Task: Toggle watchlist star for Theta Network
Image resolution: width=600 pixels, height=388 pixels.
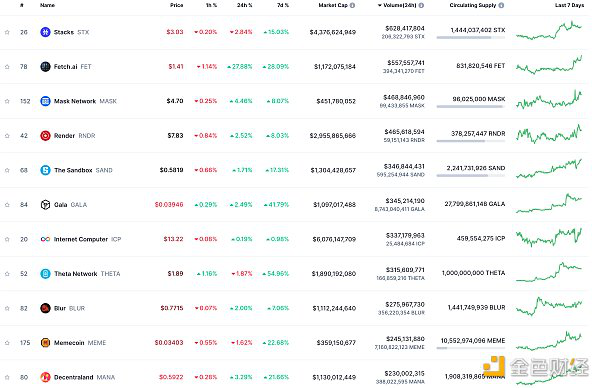Action: (x=7, y=274)
